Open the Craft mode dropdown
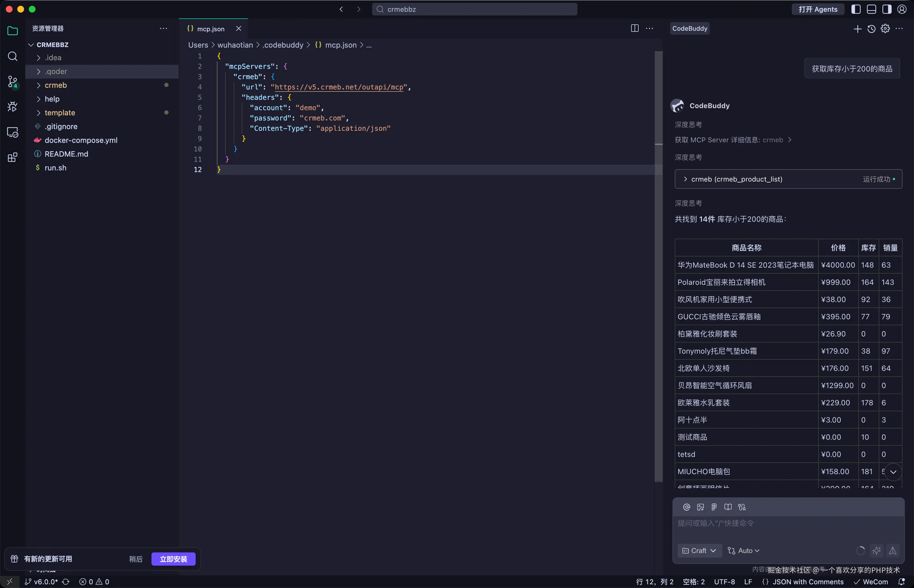The height and width of the screenshot is (588, 914). coord(699,551)
